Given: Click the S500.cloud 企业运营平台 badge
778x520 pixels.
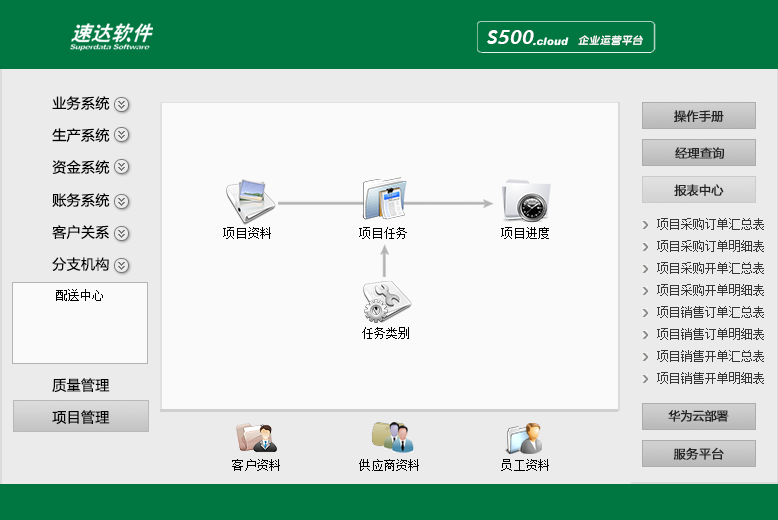Looking at the screenshot, I should point(566,37).
